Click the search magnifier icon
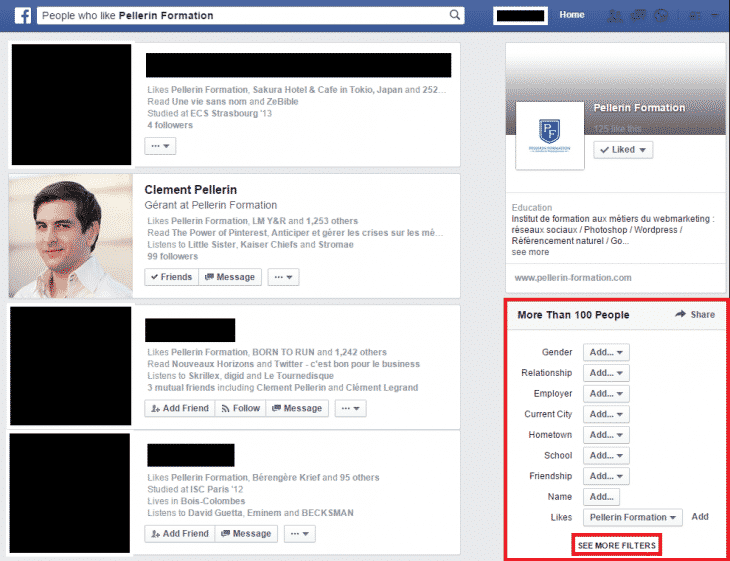Screen dimensions: 730x561 (x=455, y=15)
